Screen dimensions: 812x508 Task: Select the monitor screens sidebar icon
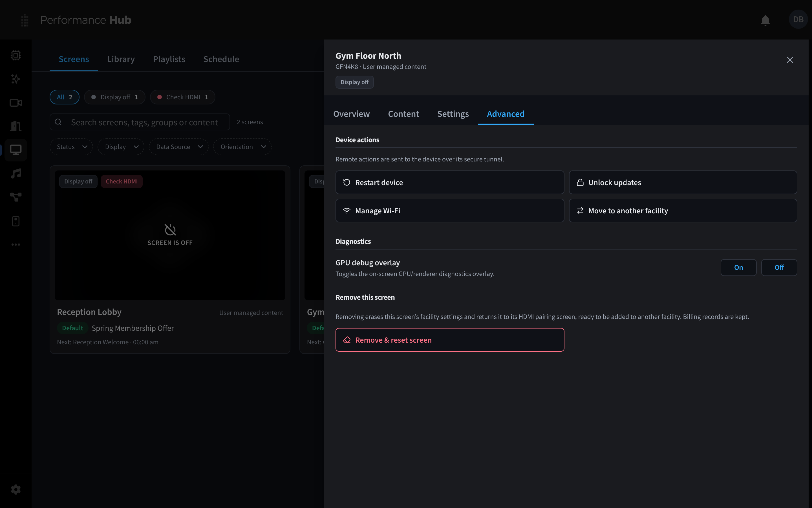tap(16, 150)
